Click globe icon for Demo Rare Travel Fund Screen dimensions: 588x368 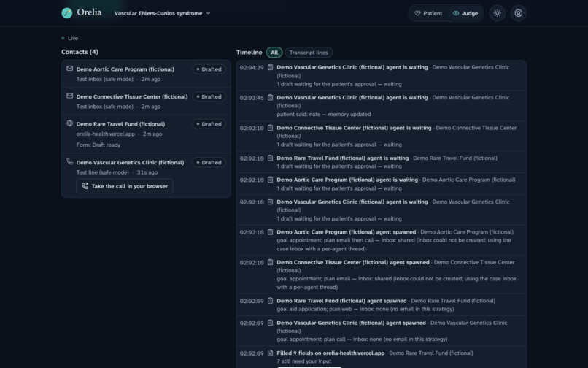(x=70, y=123)
